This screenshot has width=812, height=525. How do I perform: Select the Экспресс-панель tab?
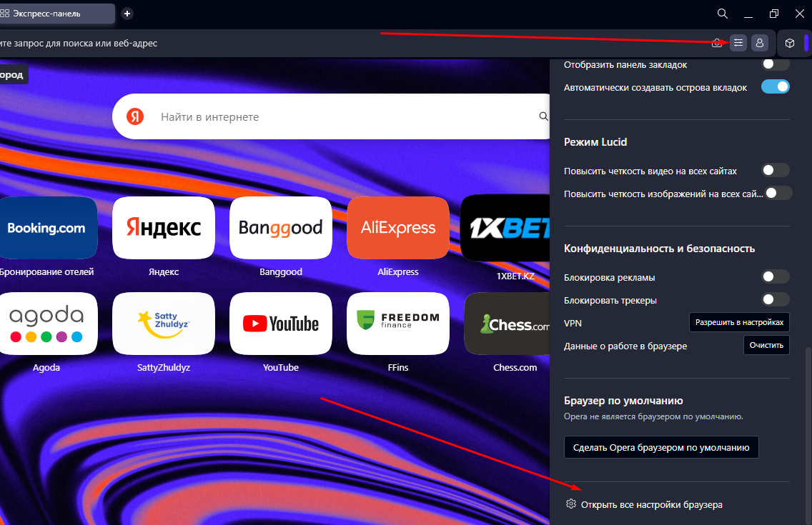[57, 14]
